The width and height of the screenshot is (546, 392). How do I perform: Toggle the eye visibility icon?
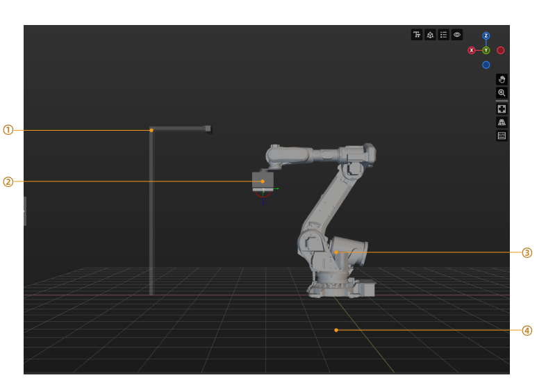[456, 35]
